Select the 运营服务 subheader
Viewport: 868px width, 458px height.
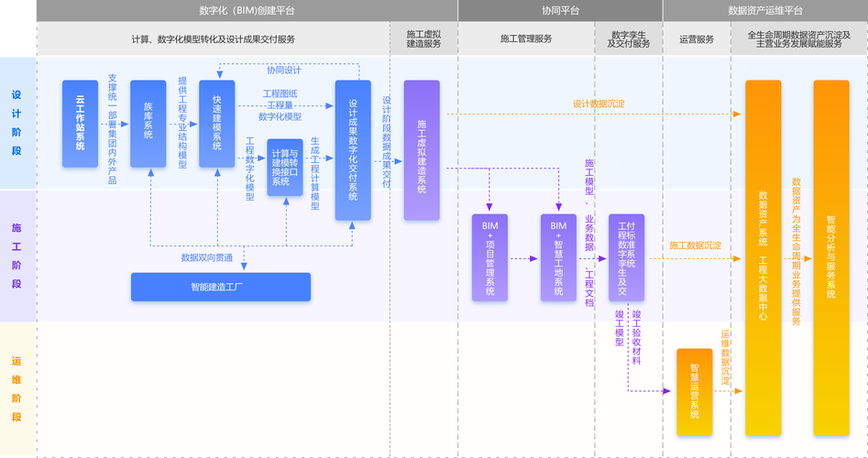[697, 39]
